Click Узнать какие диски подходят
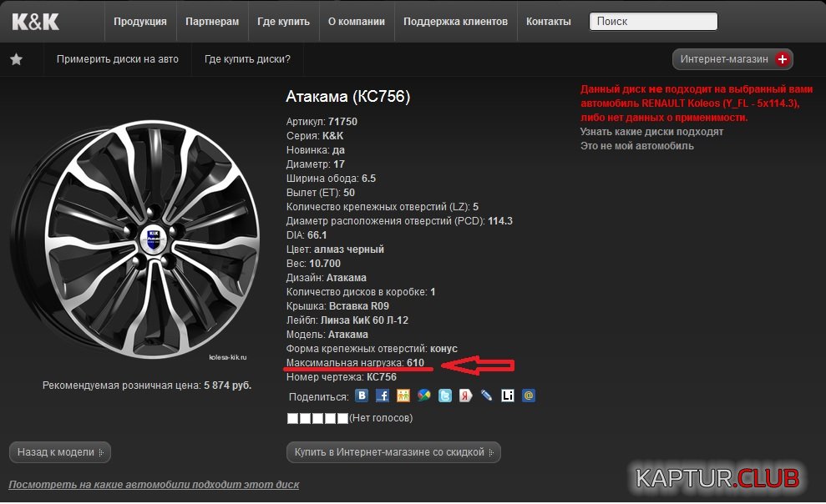This screenshot has height=504, width=826. click(x=651, y=132)
